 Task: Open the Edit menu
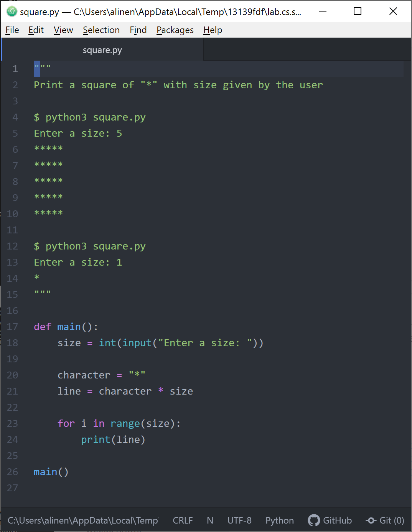pos(36,30)
